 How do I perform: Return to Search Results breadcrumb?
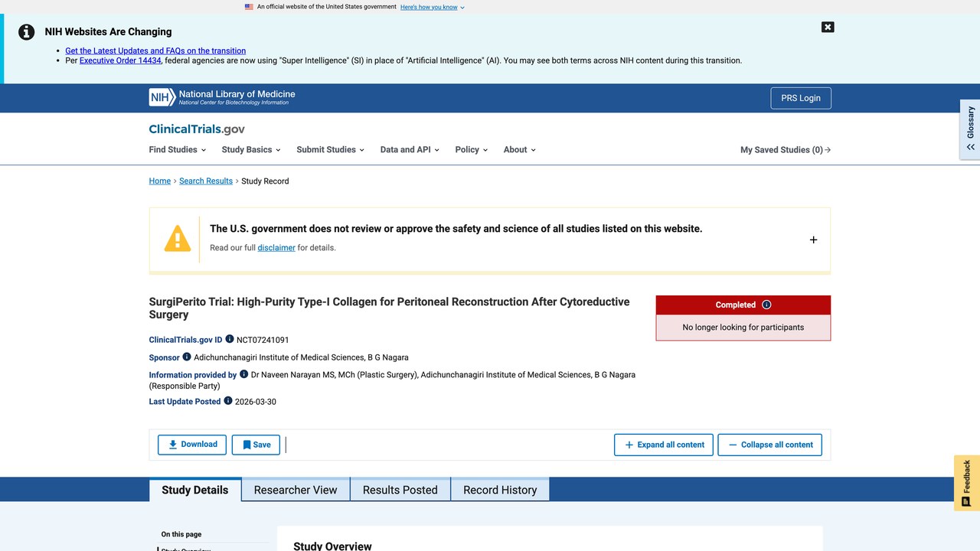click(206, 181)
